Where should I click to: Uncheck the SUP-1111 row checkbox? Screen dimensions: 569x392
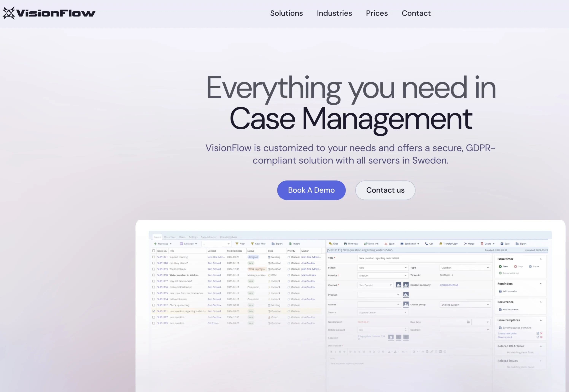coord(154,311)
